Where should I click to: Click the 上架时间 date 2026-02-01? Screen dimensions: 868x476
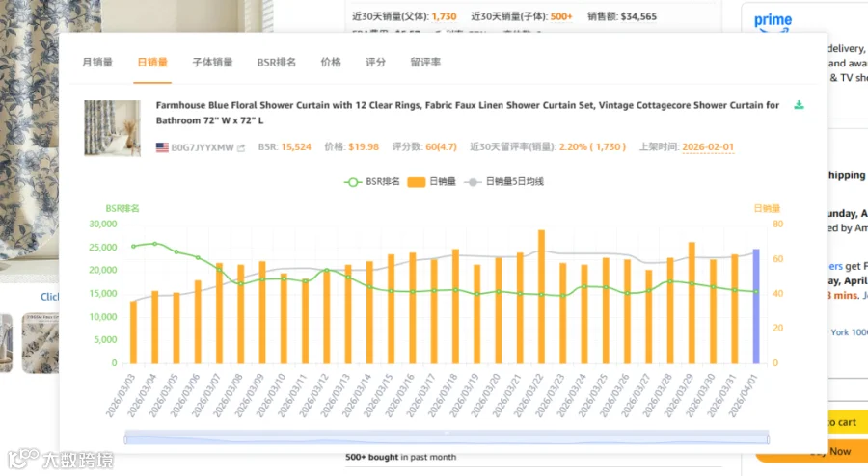click(x=708, y=147)
